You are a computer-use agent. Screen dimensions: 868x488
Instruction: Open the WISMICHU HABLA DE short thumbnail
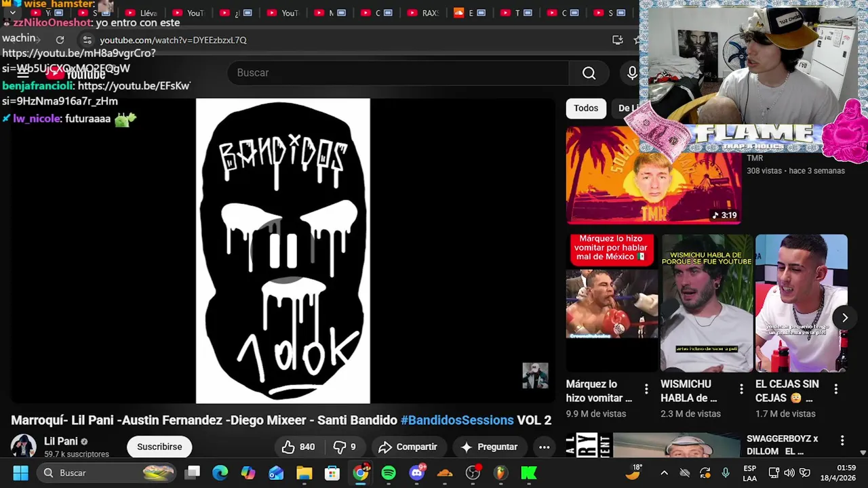(x=707, y=303)
